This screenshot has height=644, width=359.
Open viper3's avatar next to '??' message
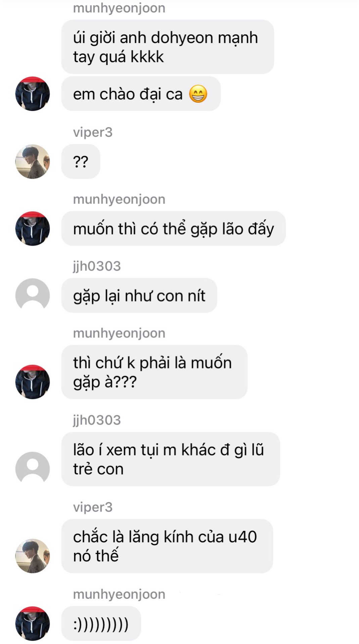(x=33, y=162)
